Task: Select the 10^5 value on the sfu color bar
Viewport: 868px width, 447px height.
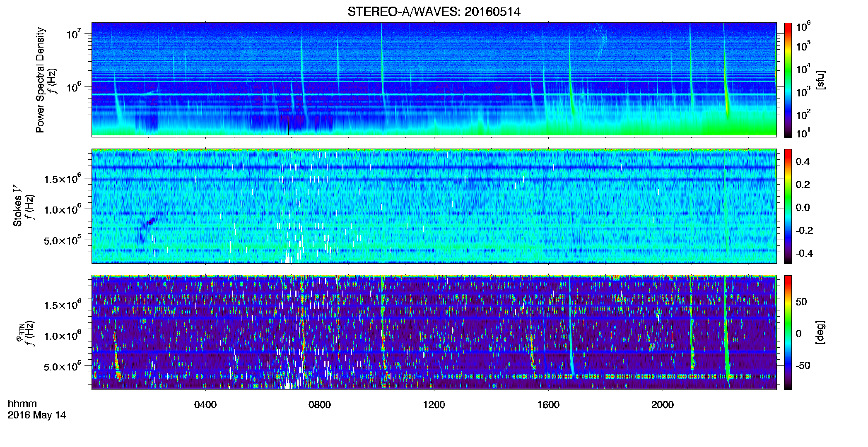Action: [x=803, y=46]
